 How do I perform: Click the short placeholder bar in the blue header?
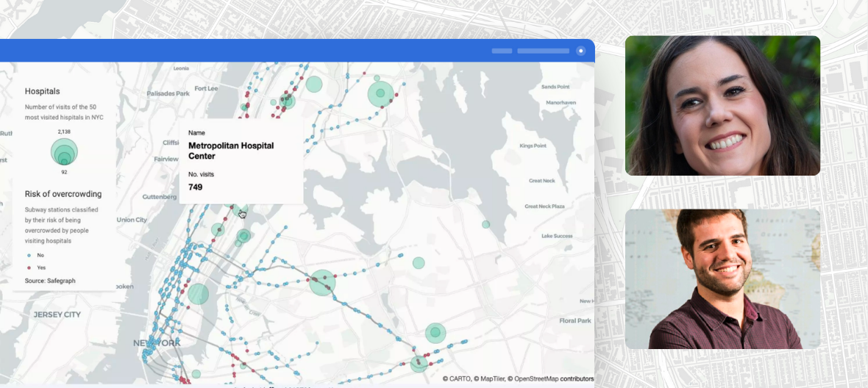[502, 51]
